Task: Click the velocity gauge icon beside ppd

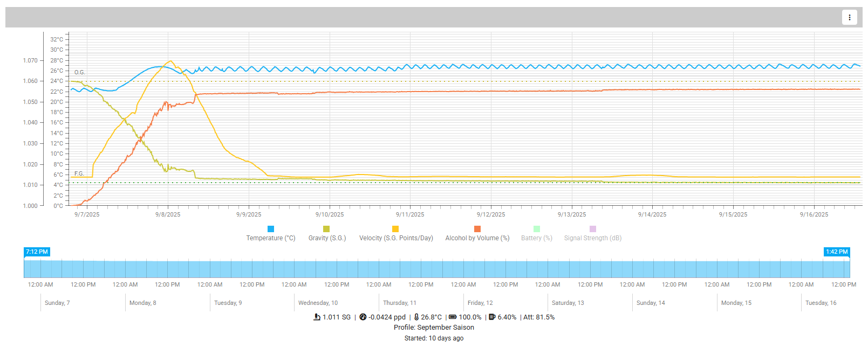Action: [363, 317]
